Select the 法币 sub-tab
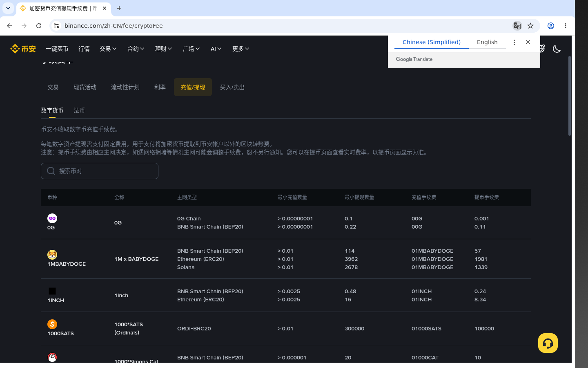This screenshot has width=588, height=368. (x=79, y=110)
